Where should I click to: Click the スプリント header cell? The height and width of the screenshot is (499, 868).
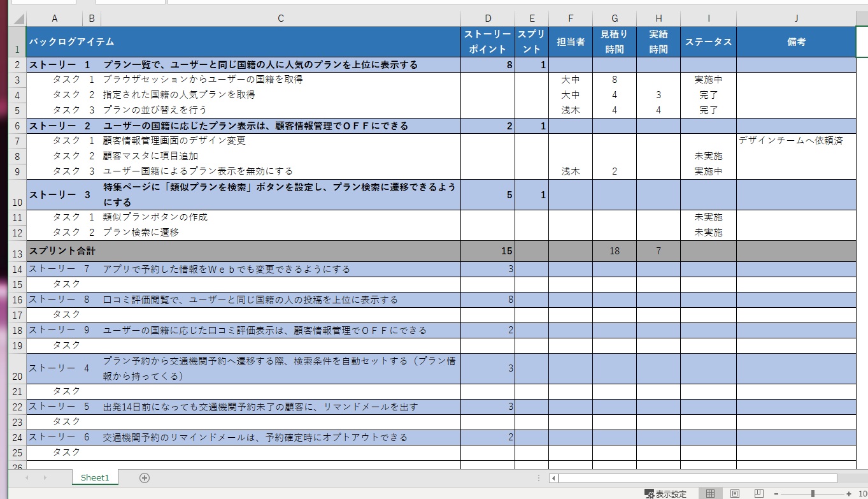click(x=532, y=42)
